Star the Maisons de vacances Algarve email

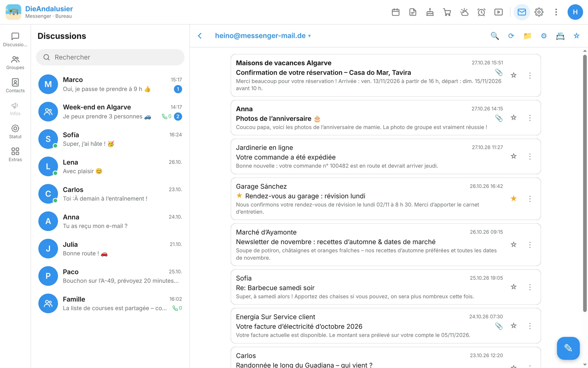(x=514, y=75)
